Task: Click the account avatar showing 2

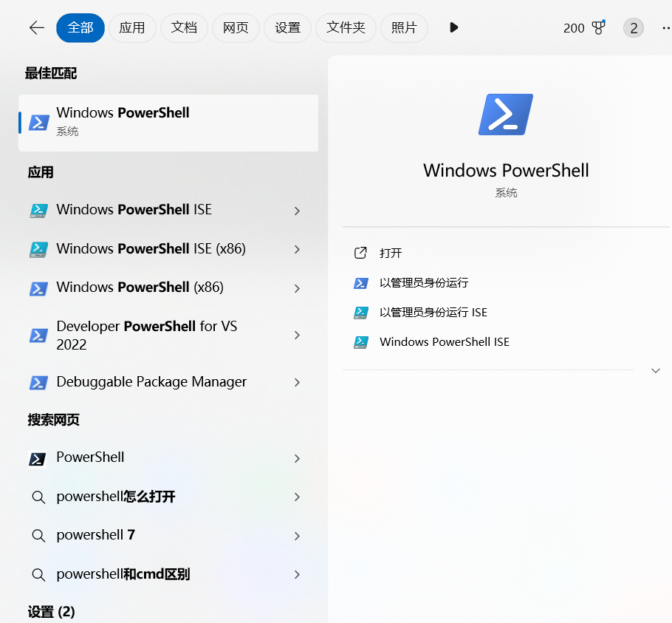Action: [634, 27]
